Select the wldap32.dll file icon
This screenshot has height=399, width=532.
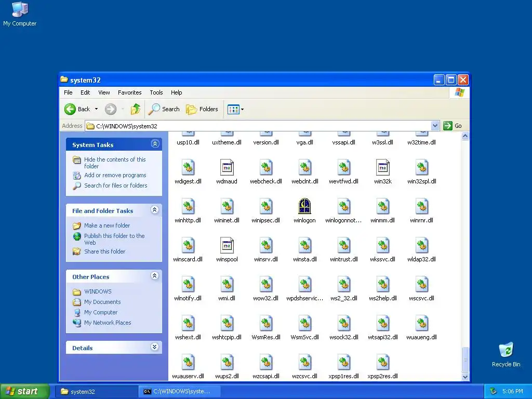tap(422, 245)
